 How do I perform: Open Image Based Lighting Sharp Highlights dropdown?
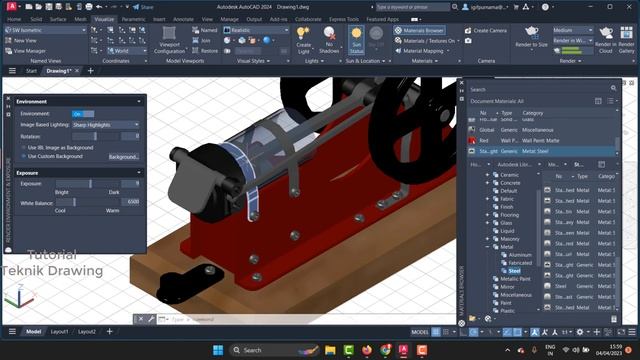coord(106,124)
